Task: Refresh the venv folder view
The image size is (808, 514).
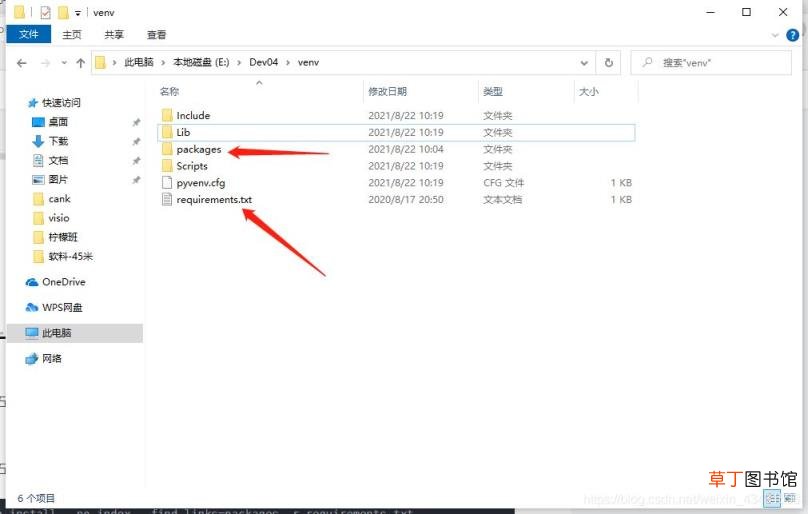Action: pos(609,63)
